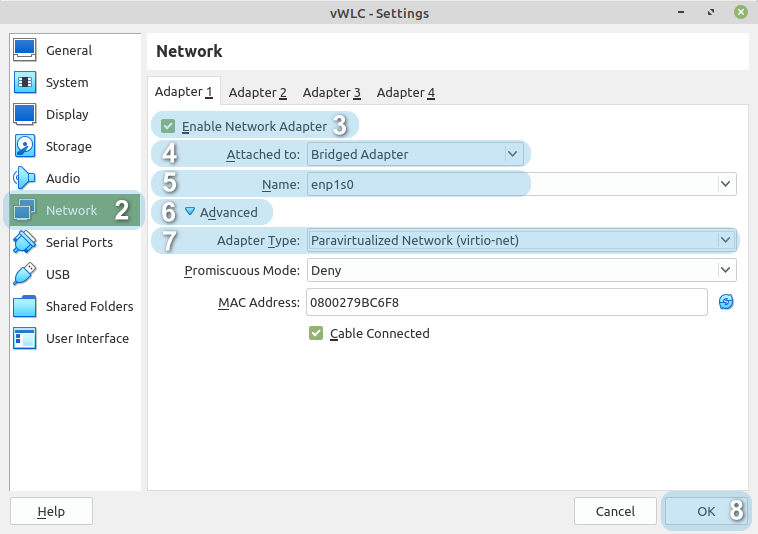Image resolution: width=758 pixels, height=534 pixels.
Task: Toggle the Enable Network Adapter checkbox
Action: [x=168, y=126]
